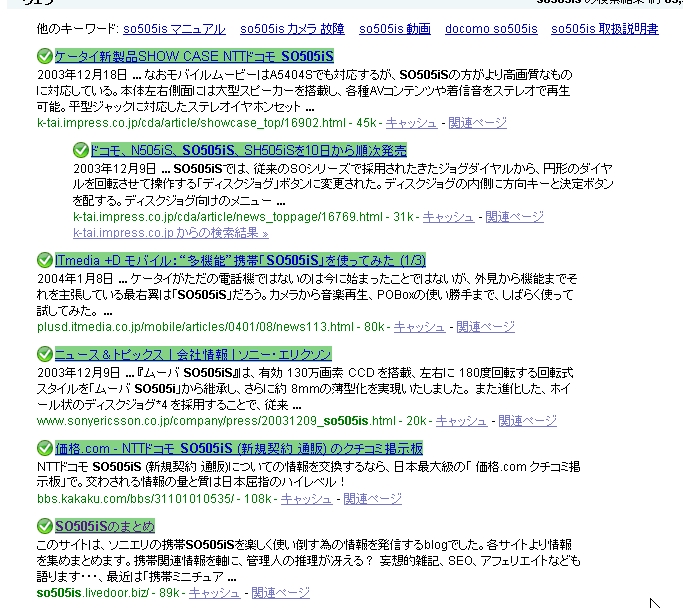This screenshot has width=683, height=608.
Task: Open related keyword so505is 取扱説明書
Action: (605, 29)
